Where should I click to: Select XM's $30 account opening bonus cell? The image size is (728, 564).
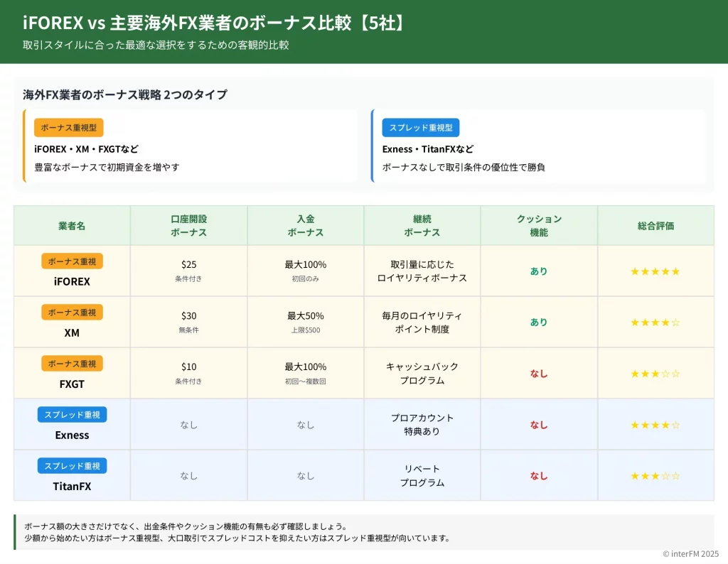[188, 322]
